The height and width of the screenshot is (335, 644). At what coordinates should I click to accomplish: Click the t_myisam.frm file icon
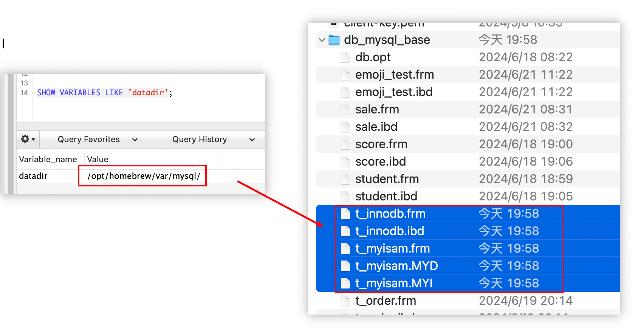click(345, 248)
